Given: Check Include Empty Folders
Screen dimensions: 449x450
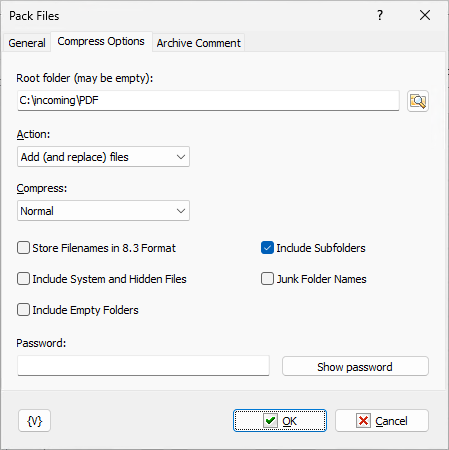Looking at the screenshot, I should pos(23,310).
